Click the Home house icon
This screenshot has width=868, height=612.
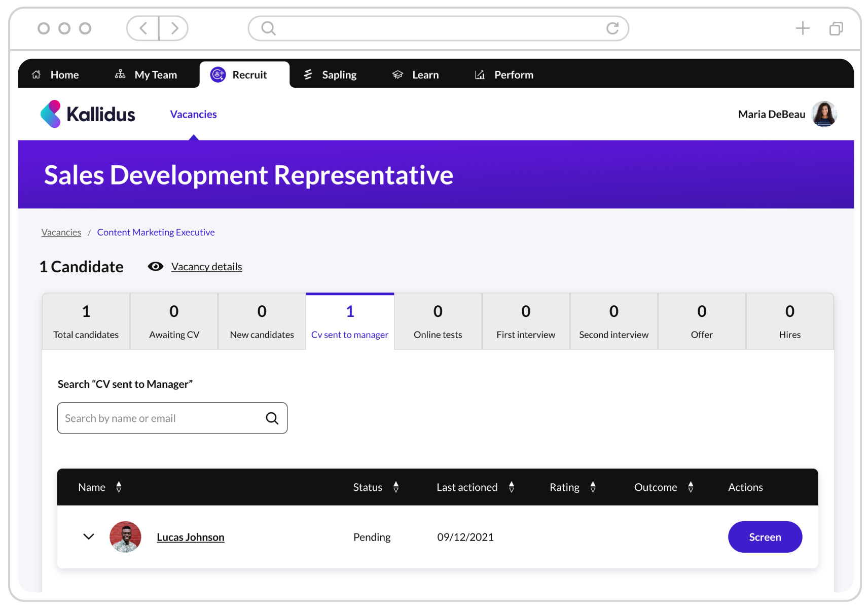coord(37,75)
